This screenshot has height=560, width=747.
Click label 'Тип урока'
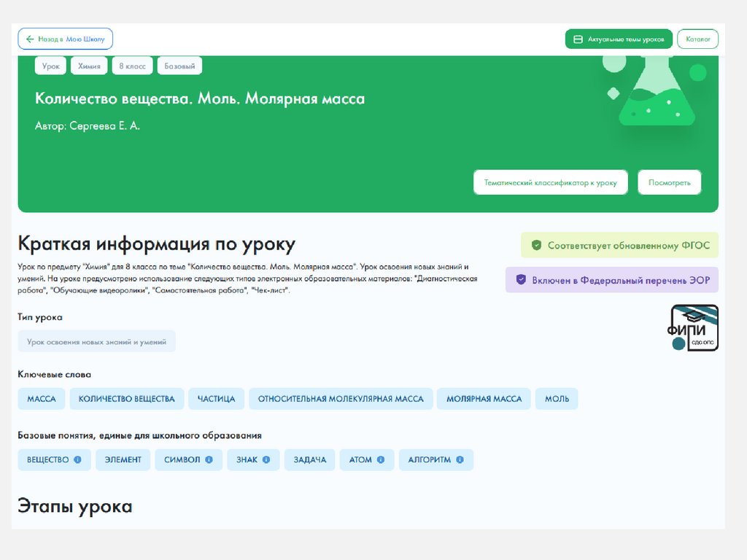click(40, 317)
